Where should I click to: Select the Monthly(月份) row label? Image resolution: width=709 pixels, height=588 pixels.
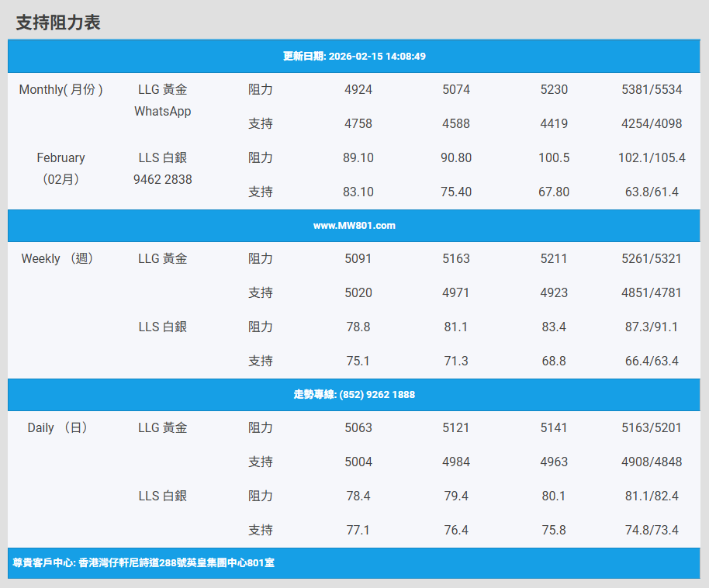point(61,90)
